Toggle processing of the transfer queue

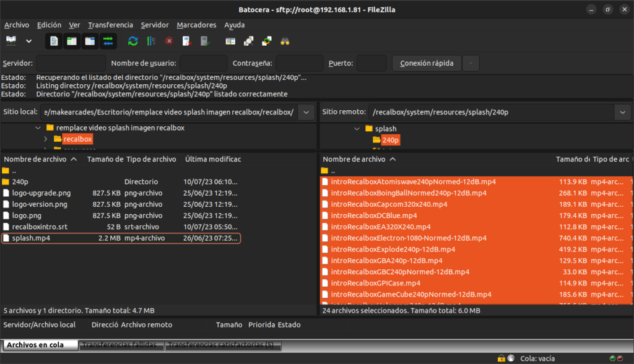tap(151, 41)
